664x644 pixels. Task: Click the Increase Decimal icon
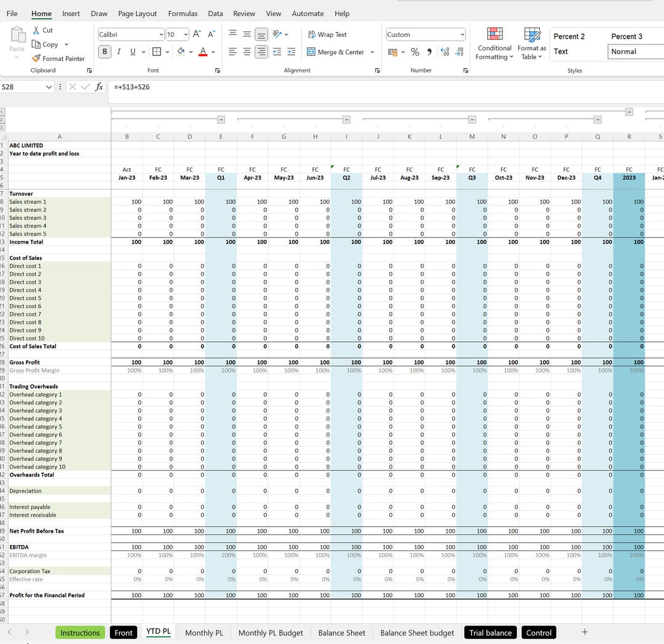[x=445, y=52]
